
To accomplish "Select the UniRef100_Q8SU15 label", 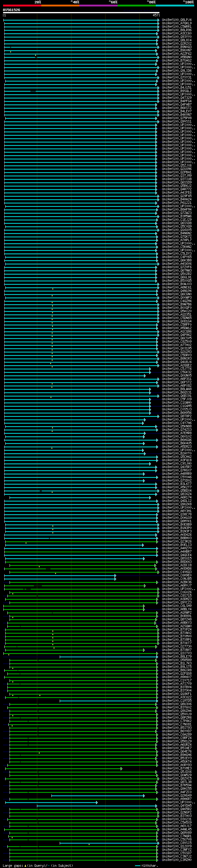I will click(177, 558).
